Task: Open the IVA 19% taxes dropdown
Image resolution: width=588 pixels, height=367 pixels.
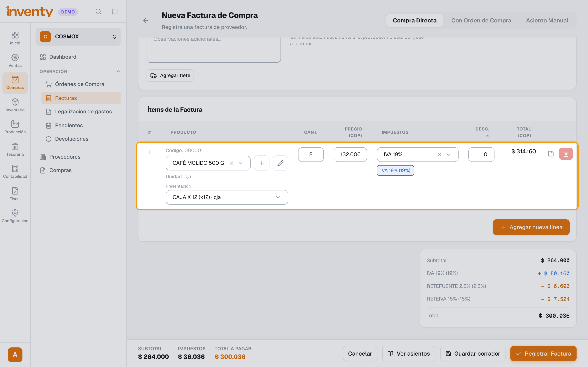Action: pyautogui.click(x=448, y=154)
